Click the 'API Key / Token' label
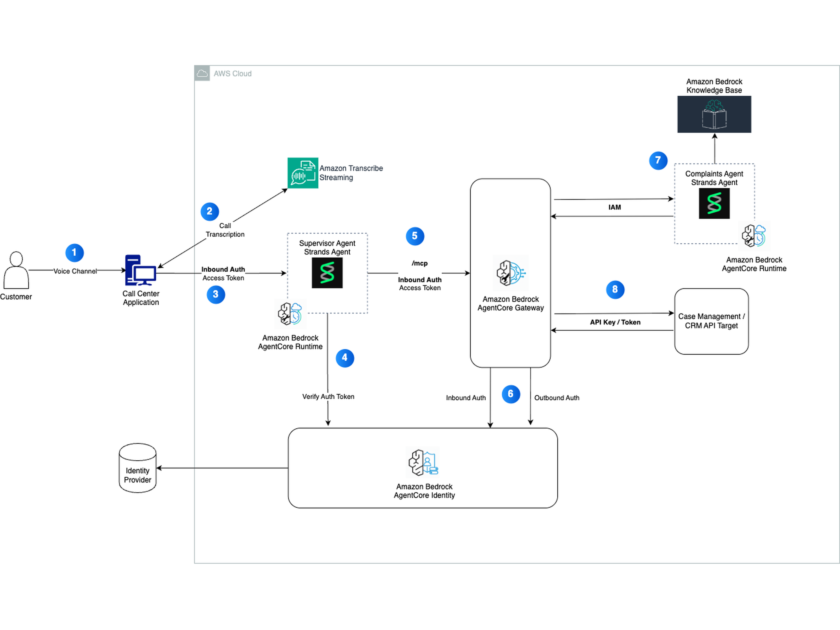 pyautogui.click(x=615, y=322)
